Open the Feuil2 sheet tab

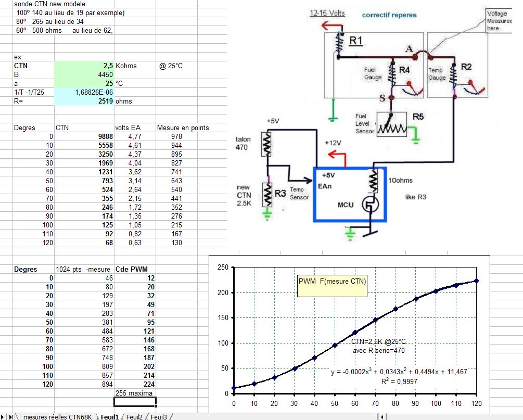(x=134, y=417)
